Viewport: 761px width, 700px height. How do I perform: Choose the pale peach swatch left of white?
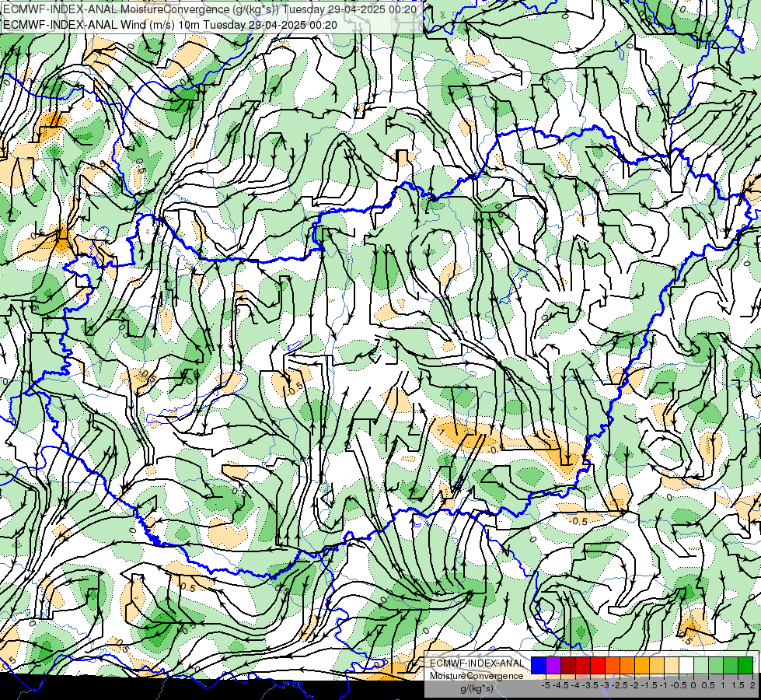tap(672, 665)
